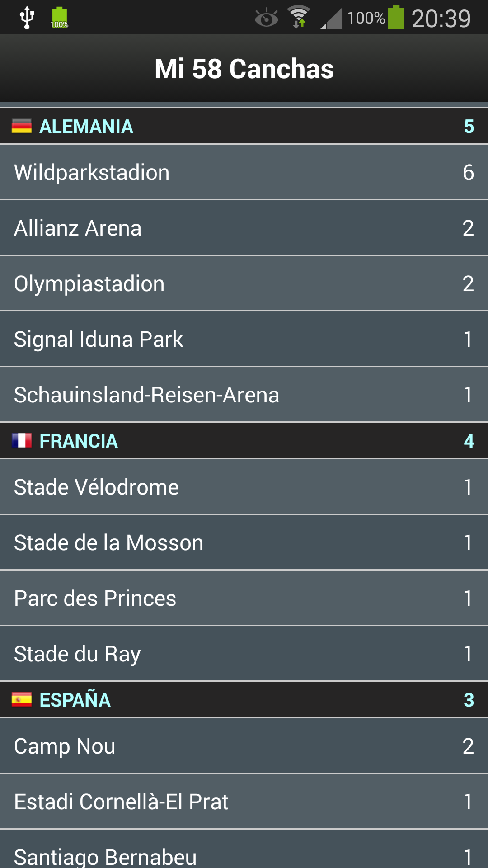
Task: Open the Wildparkstadion entry
Action: 244,172
